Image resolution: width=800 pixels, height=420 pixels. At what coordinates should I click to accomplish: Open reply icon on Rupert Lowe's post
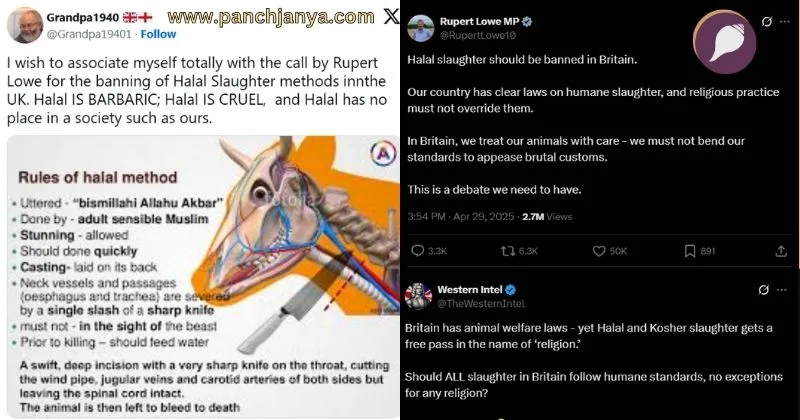click(417, 251)
